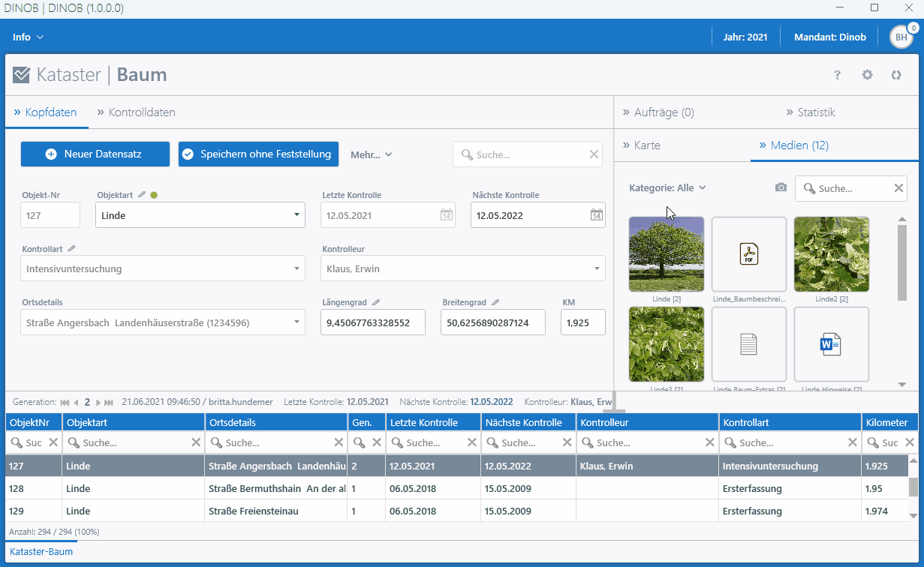The width and height of the screenshot is (924, 567).
Task: Click the camera icon in Medien panel
Action: coord(781,187)
